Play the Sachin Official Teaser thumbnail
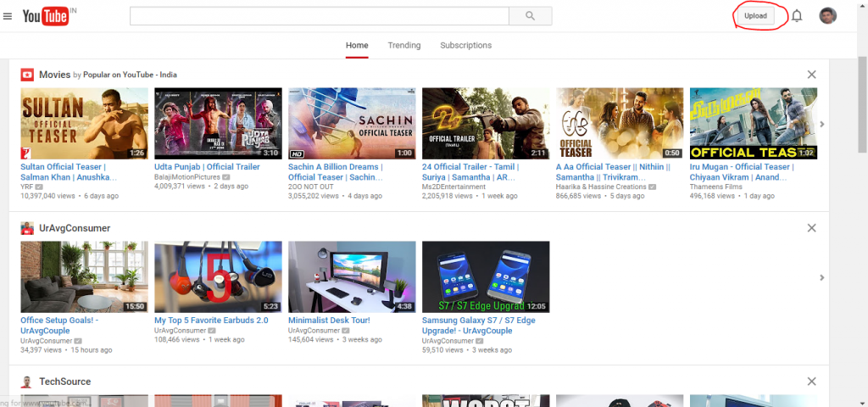This screenshot has height=407, width=868. pos(352,124)
